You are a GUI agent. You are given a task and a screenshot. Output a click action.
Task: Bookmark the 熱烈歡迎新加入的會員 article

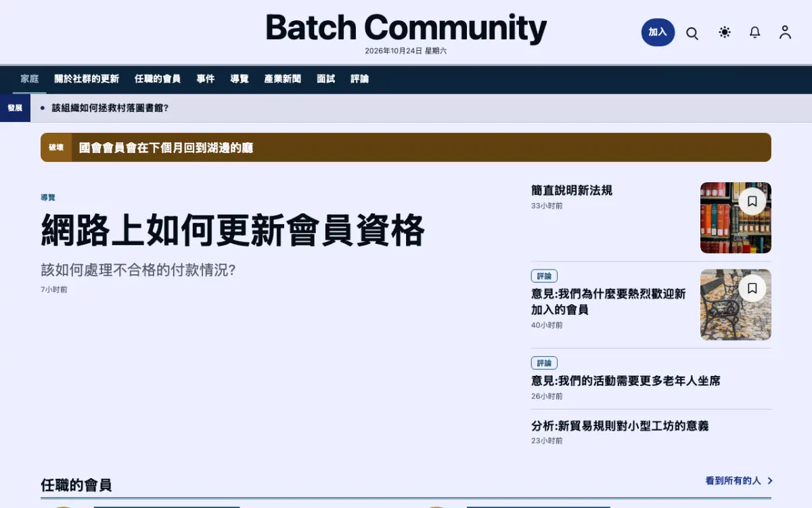click(x=752, y=289)
